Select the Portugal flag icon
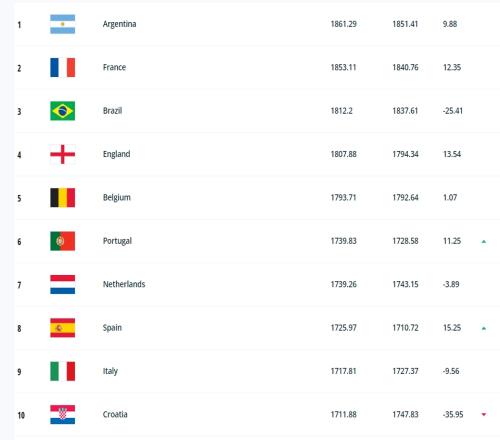Viewport: 500px width, 440px height. coord(63,241)
